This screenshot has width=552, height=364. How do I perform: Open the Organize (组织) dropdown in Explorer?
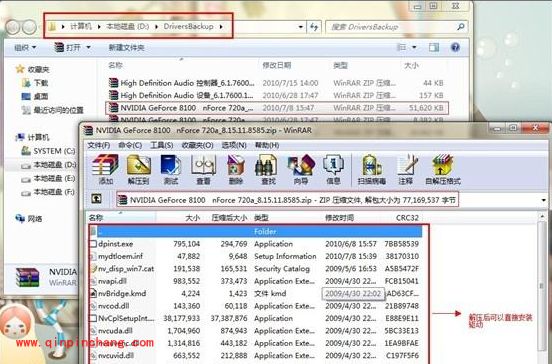(x=25, y=47)
